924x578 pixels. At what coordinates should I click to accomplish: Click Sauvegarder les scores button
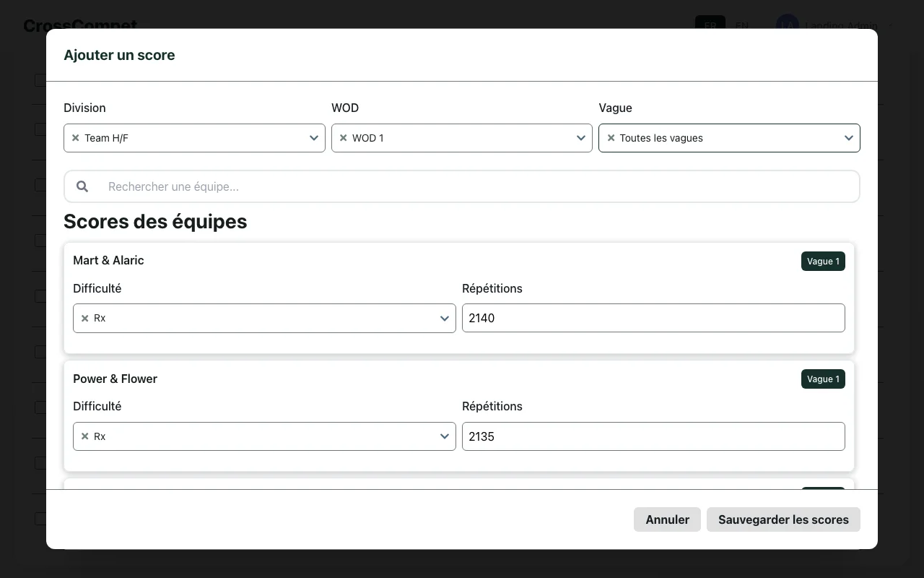(783, 519)
